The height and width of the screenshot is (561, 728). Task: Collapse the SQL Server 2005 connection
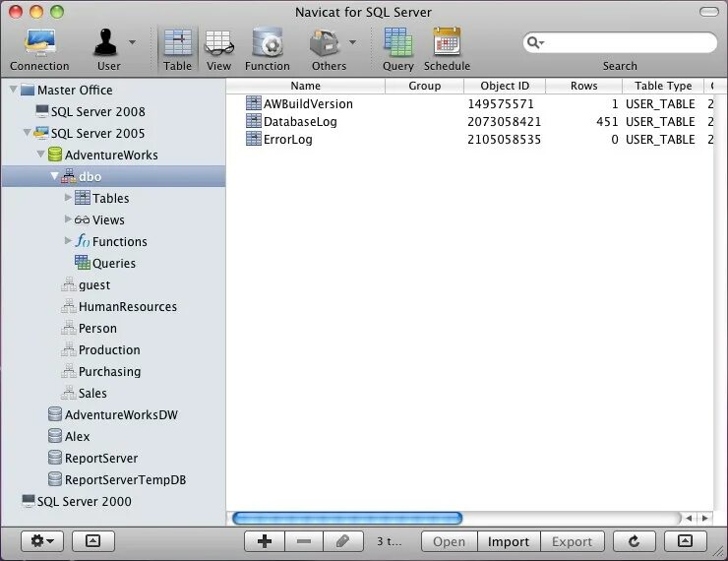28,132
